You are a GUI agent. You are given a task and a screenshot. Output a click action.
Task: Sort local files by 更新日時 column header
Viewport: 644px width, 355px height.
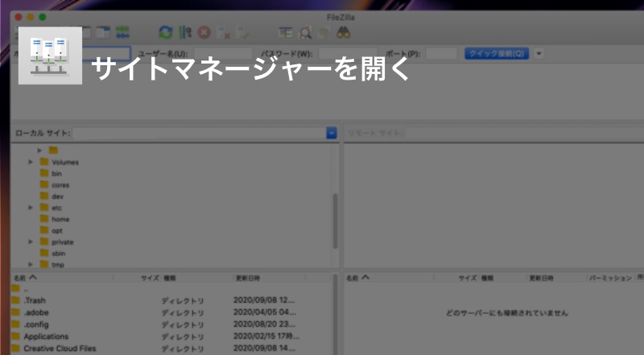click(x=270, y=278)
